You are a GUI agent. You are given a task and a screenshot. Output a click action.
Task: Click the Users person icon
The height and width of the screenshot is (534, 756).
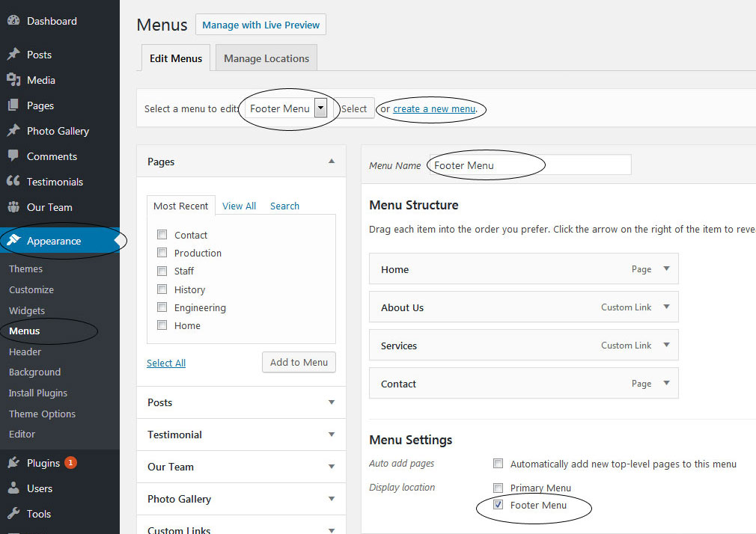(x=13, y=488)
